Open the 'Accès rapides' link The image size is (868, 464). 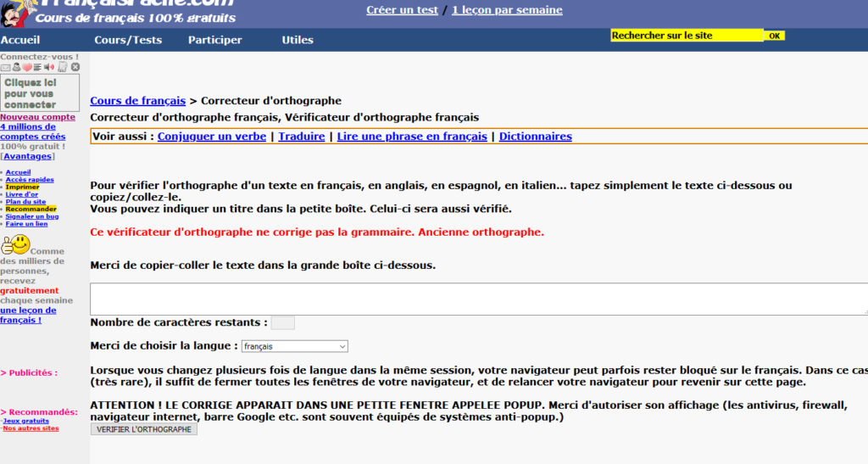(30, 179)
